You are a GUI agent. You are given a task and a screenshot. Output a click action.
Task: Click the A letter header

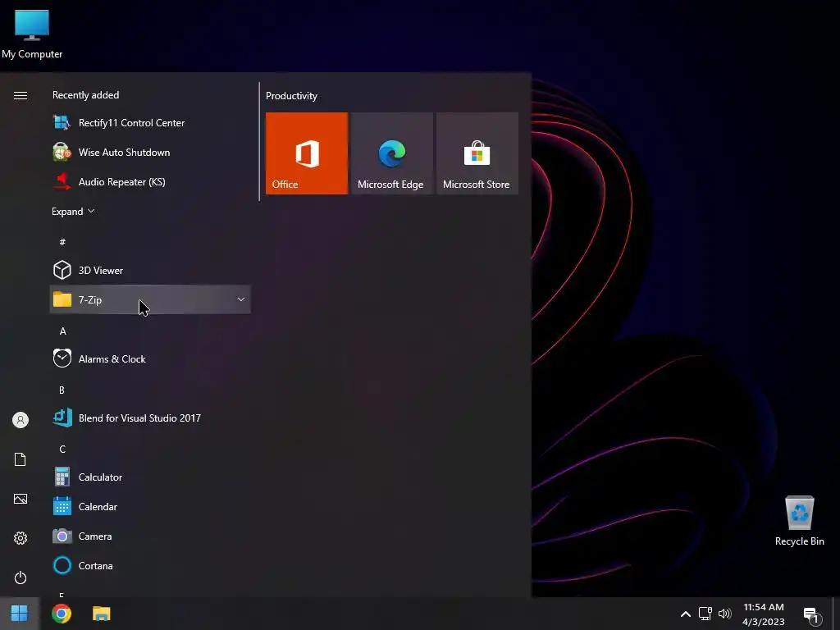point(62,331)
